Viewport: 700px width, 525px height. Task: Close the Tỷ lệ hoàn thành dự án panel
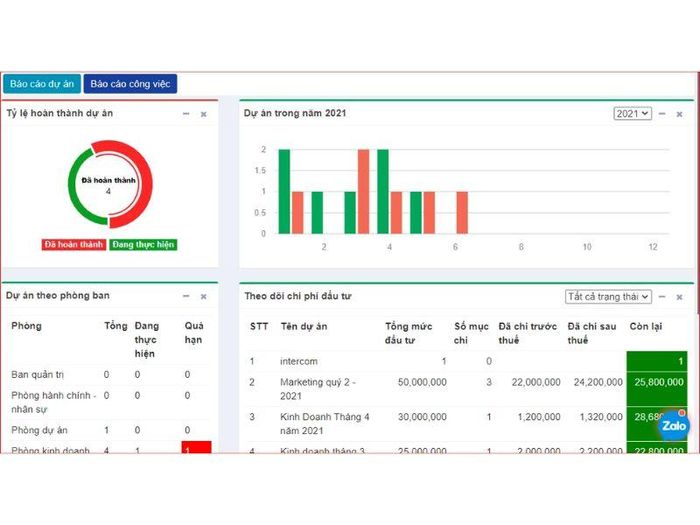(x=203, y=114)
